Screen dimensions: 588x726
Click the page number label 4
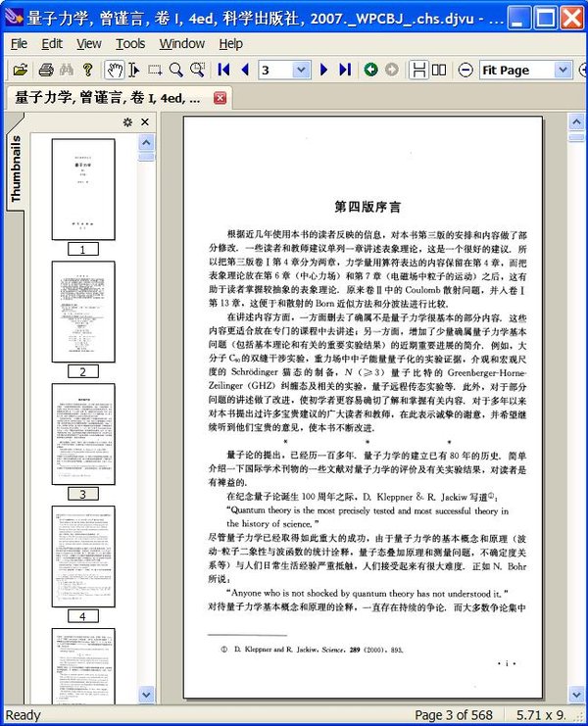pyautogui.click(x=83, y=616)
